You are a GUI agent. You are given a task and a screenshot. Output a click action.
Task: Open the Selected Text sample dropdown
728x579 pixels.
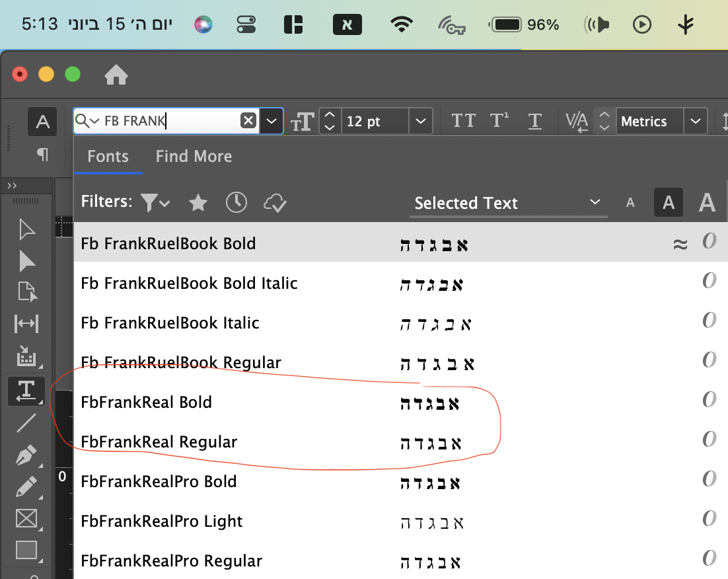coord(509,203)
